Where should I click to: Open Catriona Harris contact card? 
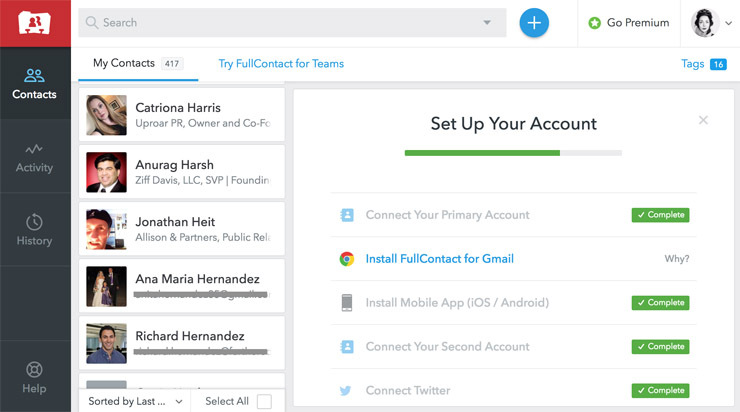click(x=182, y=115)
